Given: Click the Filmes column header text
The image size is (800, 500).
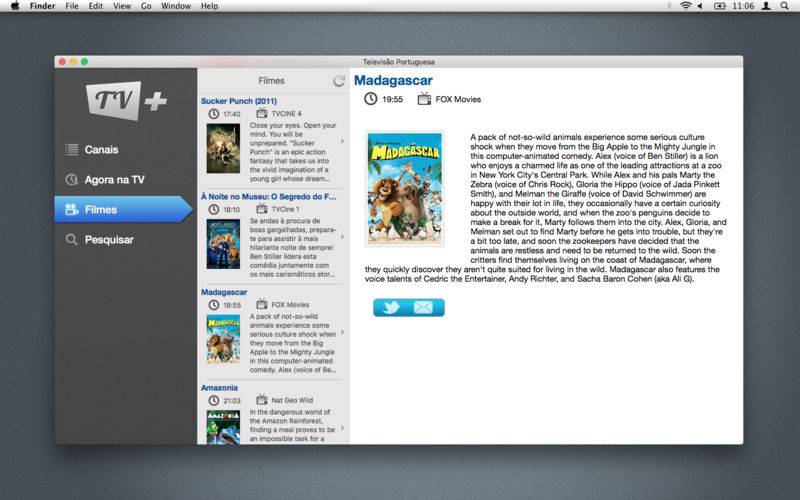Looking at the screenshot, I should (x=271, y=81).
